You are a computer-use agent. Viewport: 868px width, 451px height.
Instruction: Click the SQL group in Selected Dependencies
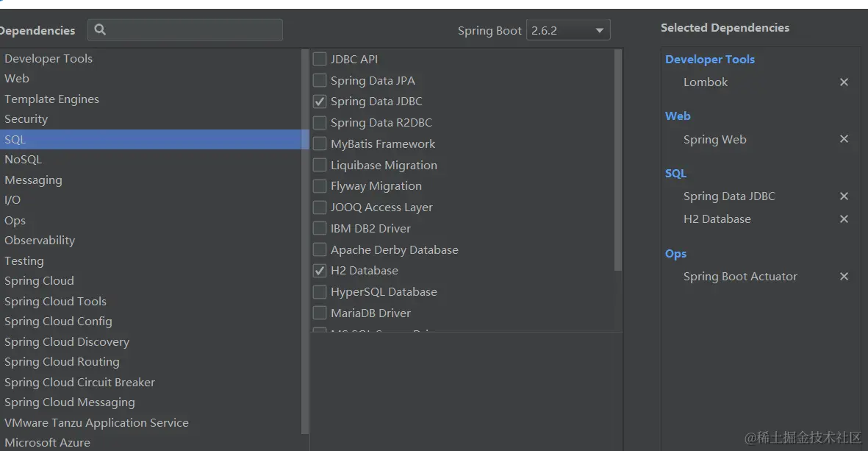[x=675, y=174]
